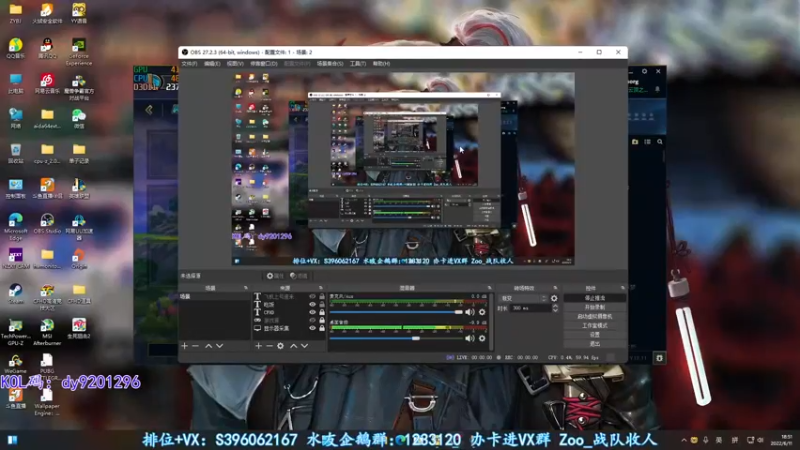Click the Start Recording (开始录制) button

click(594, 307)
